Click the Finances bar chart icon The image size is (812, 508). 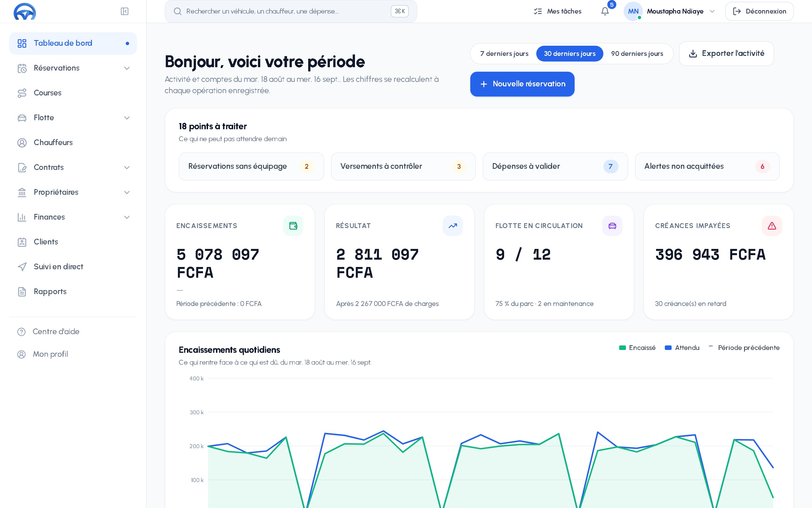coord(22,217)
